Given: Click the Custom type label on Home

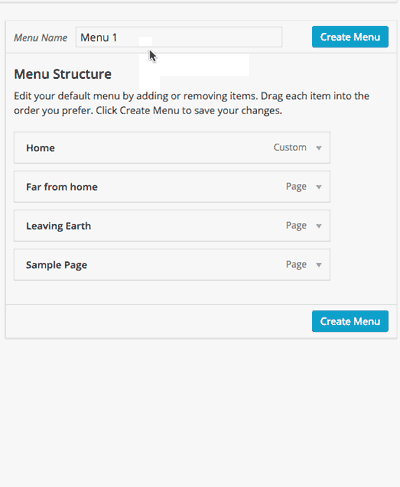Looking at the screenshot, I should (290, 147).
